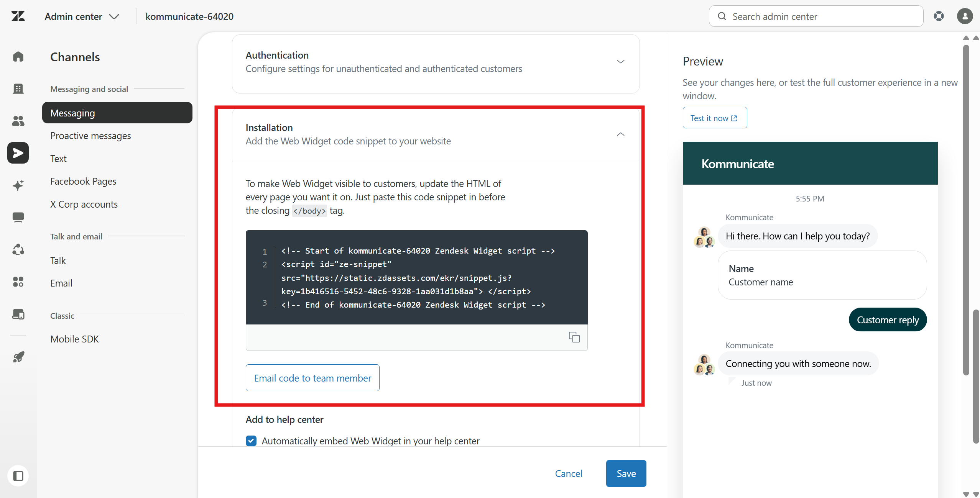Select the Channels arrow icon in sidebar
This screenshot has width=980, height=498.
[18, 153]
